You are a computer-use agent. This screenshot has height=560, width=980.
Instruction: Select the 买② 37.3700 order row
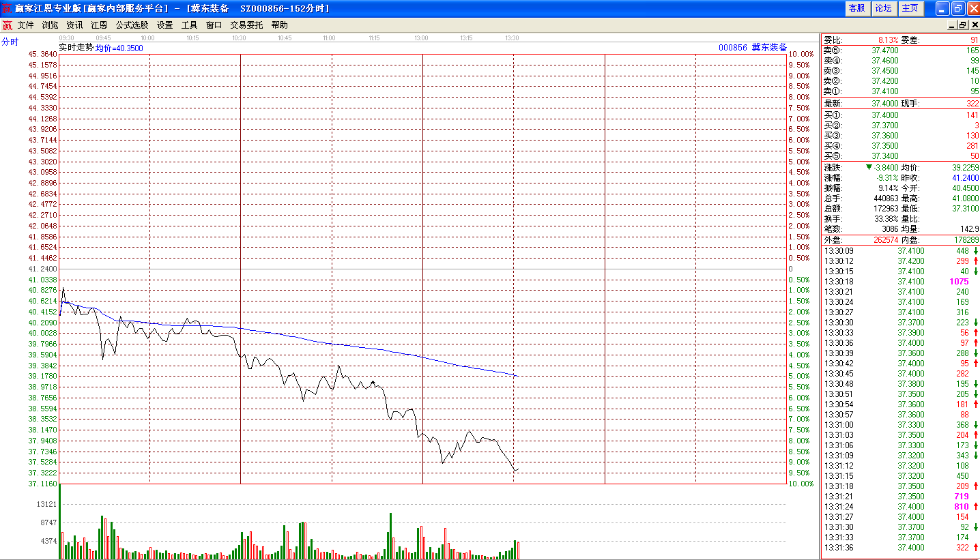point(901,126)
